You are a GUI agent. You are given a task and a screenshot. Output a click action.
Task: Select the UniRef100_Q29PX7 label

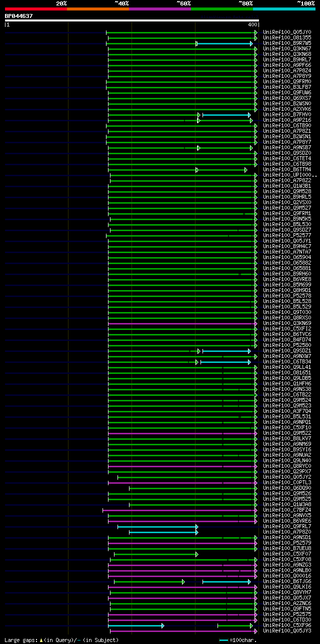(287, 471)
